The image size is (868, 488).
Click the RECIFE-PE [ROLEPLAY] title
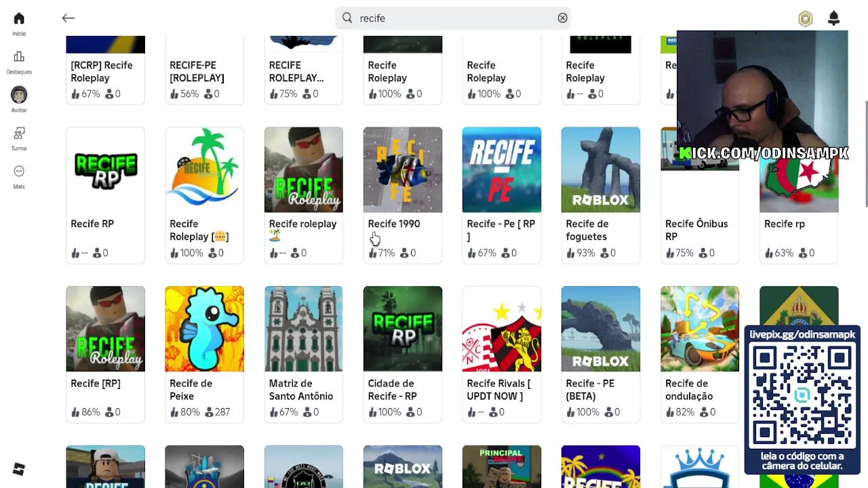197,71
